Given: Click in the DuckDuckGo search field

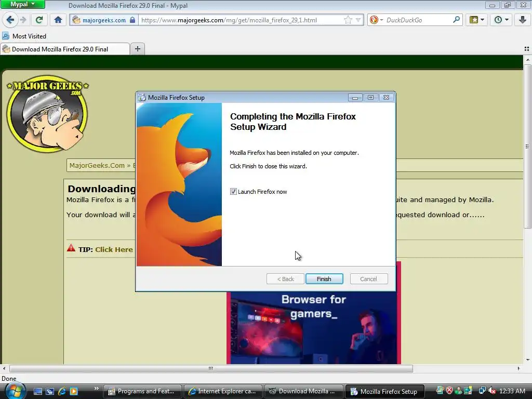Looking at the screenshot, I should [418, 20].
